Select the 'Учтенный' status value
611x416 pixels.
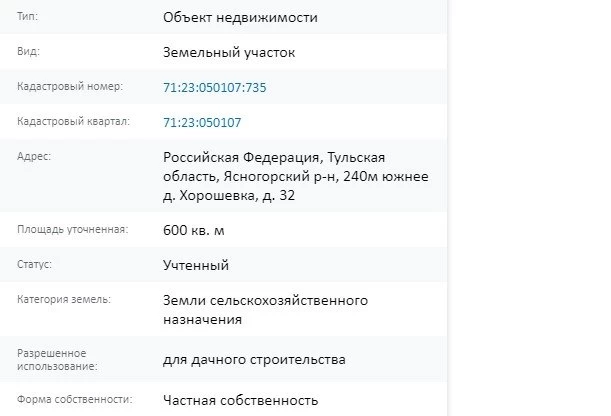[196, 265]
